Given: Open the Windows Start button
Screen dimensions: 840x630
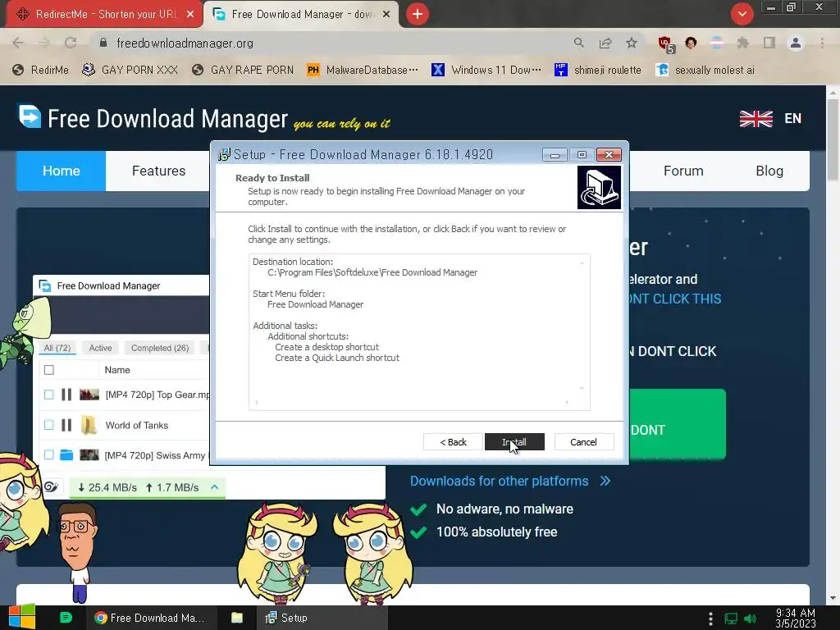Looking at the screenshot, I should coord(22,618).
